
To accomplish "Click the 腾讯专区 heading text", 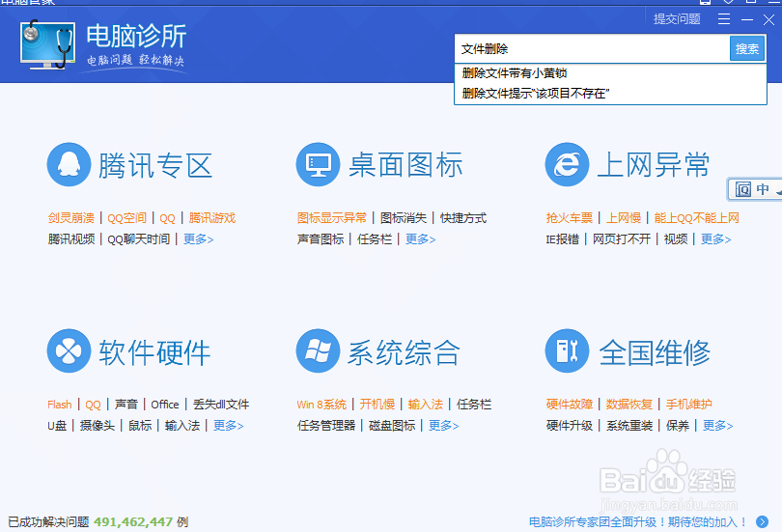I will (x=155, y=165).
